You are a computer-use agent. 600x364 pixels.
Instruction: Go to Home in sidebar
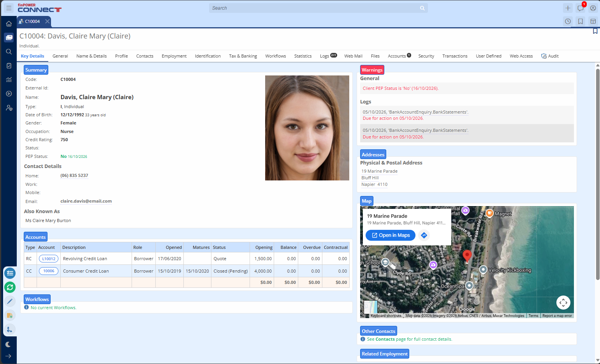9,24
